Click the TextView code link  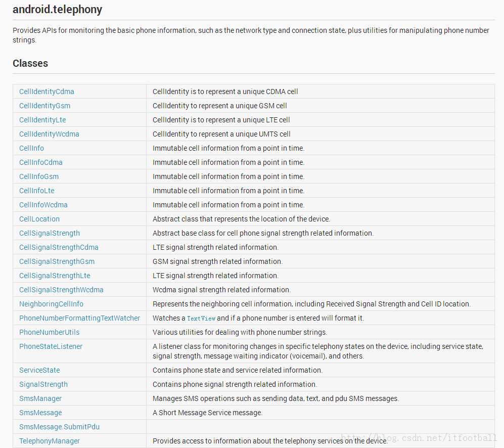coord(201,319)
